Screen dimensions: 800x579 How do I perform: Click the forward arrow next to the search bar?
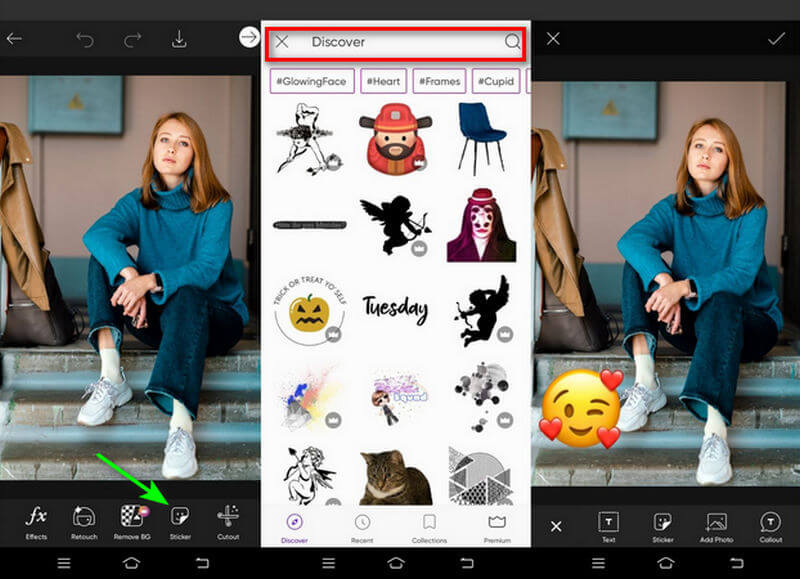[250, 35]
